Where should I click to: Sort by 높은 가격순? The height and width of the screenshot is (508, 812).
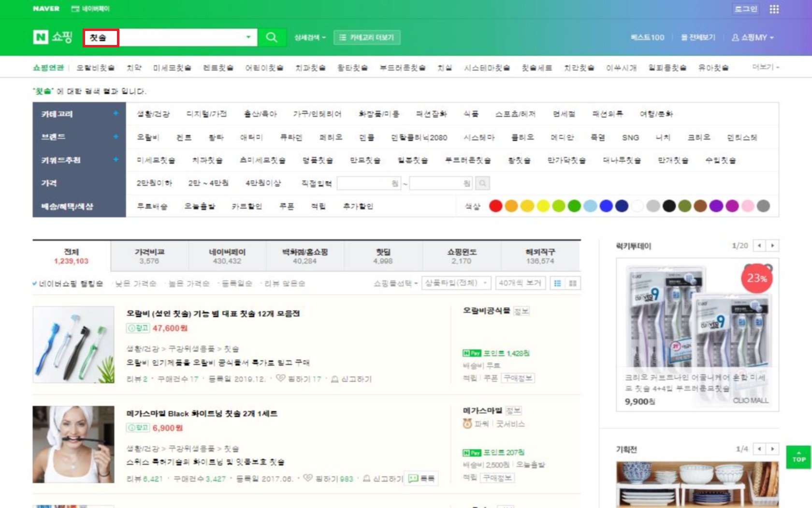[188, 284]
